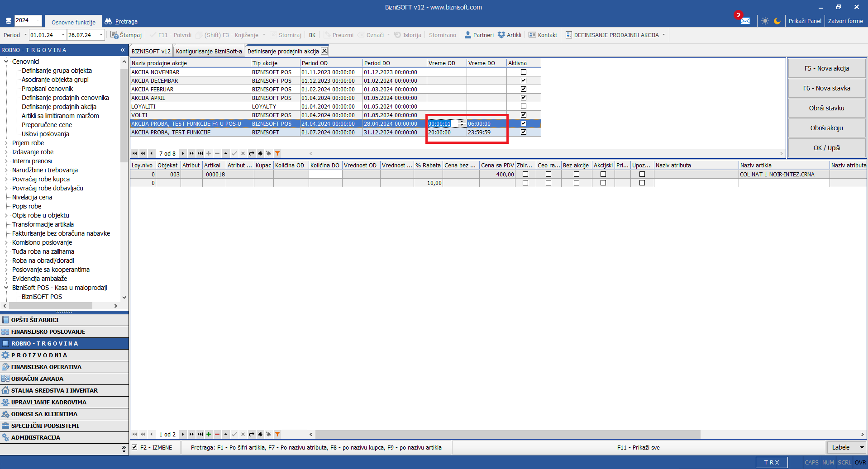Open Partneri from the toolbar
The width and height of the screenshot is (868, 469).
point(479,35)
